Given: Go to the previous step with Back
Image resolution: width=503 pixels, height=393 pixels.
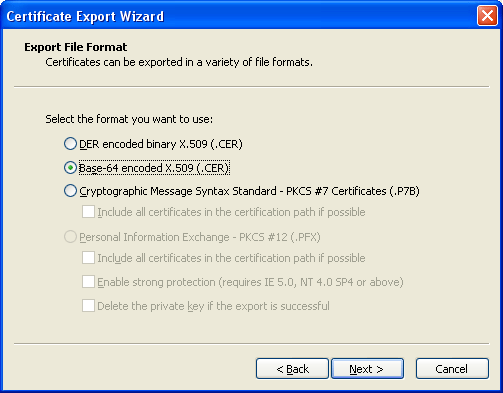Looking at the screenshot, I should click(x=292, y=369).
